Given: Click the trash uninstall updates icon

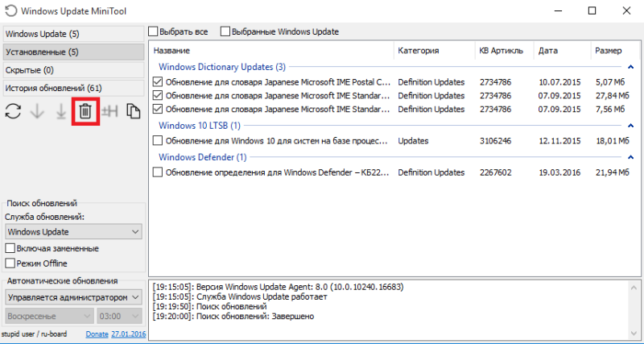Looking at the screenshot, I should click(x=85, y=111).
